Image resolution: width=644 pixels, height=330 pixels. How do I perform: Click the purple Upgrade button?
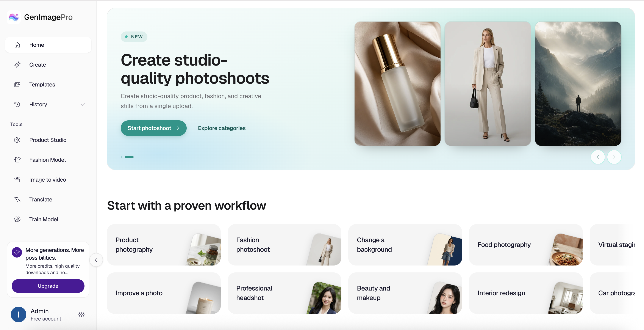click(x=48, y=286)
